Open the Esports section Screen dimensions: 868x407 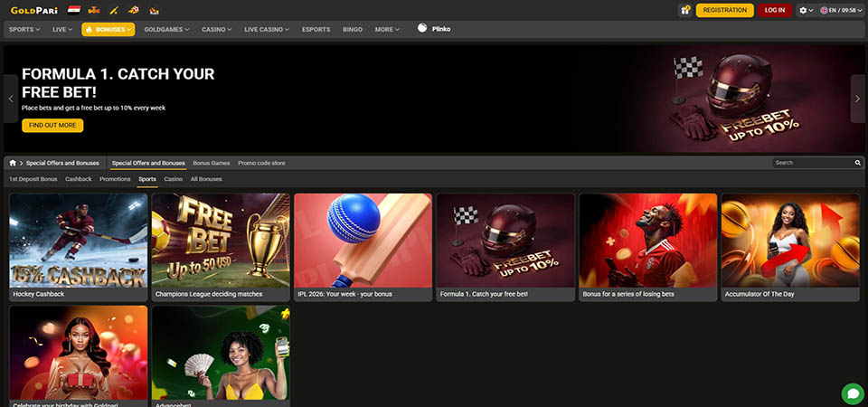(316, 29)
